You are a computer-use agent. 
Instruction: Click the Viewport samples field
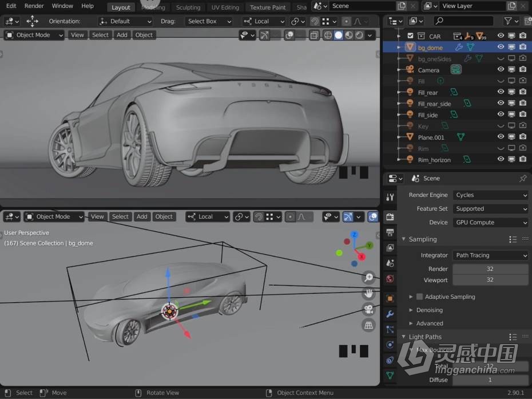(491, 280)
